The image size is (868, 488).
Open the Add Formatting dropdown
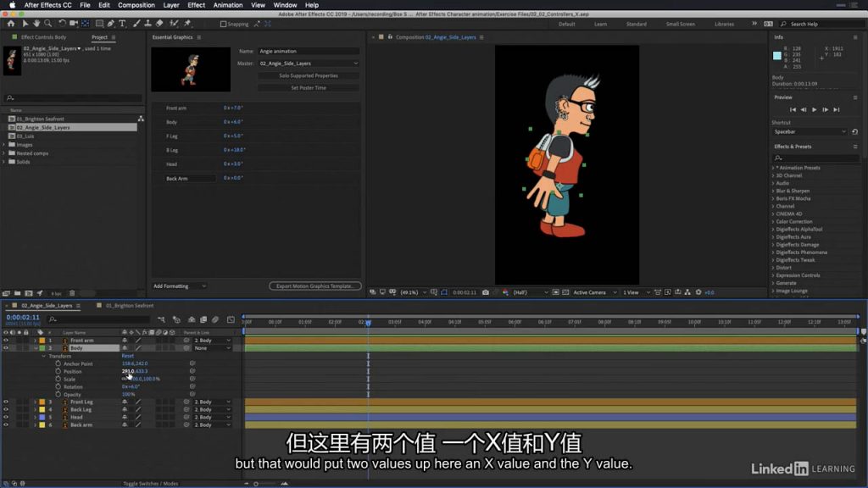tap(180, 286)
